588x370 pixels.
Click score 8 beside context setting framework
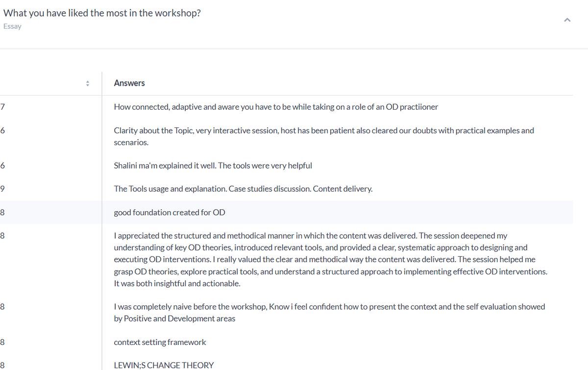point(3,342)
